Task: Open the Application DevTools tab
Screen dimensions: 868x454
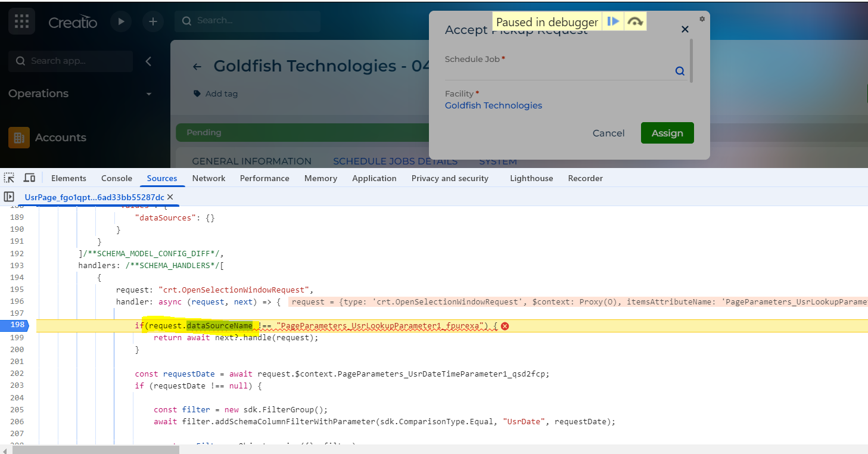Action: pos(374,178)
